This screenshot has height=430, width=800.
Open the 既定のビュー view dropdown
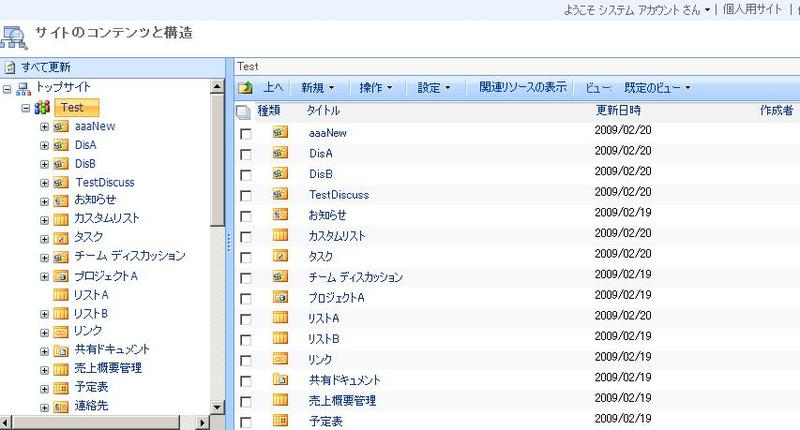[657, 88]
